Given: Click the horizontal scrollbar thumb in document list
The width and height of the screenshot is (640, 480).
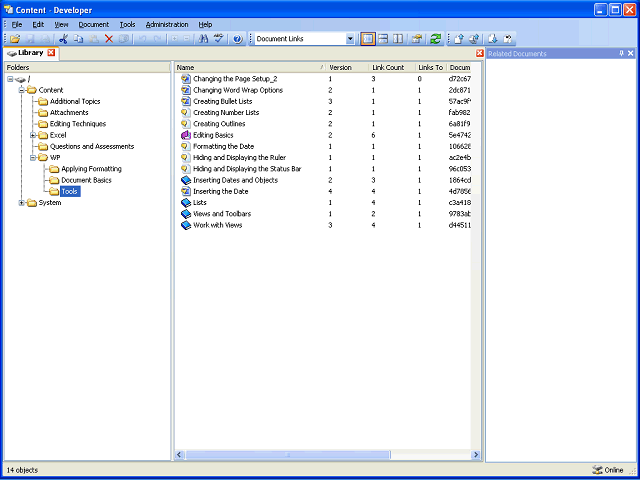Looking at the screenshot, I should tap(288, 455).
